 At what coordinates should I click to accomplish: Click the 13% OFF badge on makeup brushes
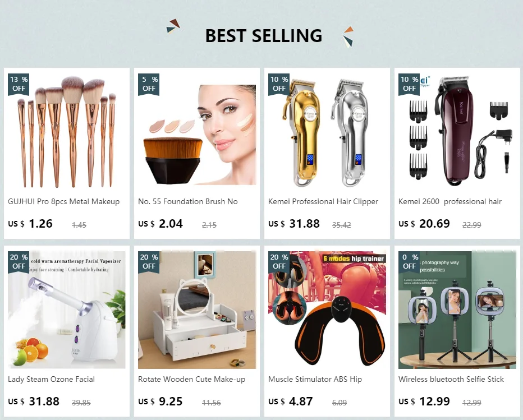(19, 84)
